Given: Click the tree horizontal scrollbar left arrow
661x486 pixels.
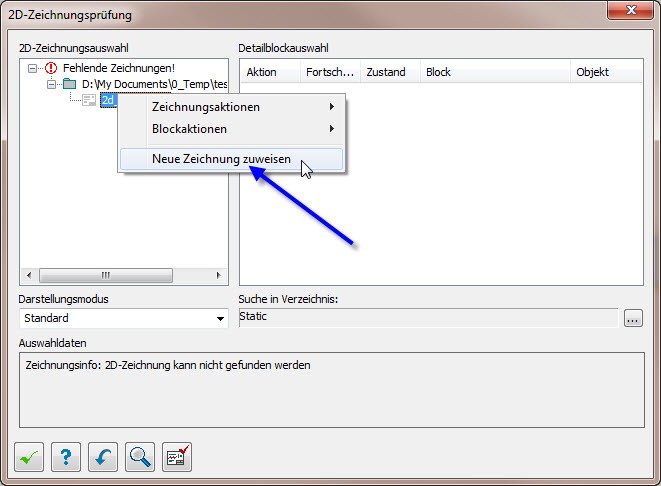Looking at the screenshot, I should click(x=29, y=275).
